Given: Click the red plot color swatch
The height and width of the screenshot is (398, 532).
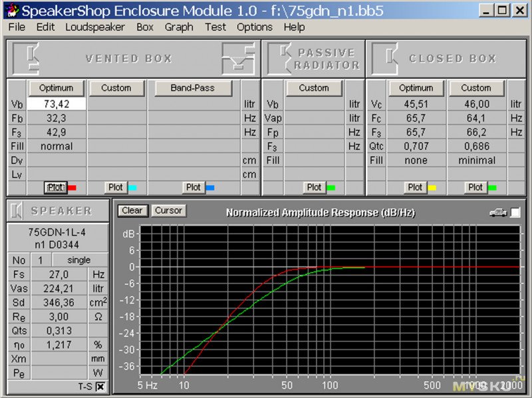Looking at the screenshot, I should [x=72, y=188].
